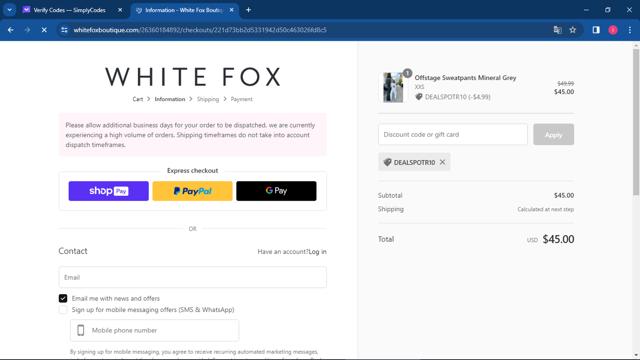Click Offstage Sweatpants Mineral Grey title
Screen dimensions: 640x360
(465, 78)
